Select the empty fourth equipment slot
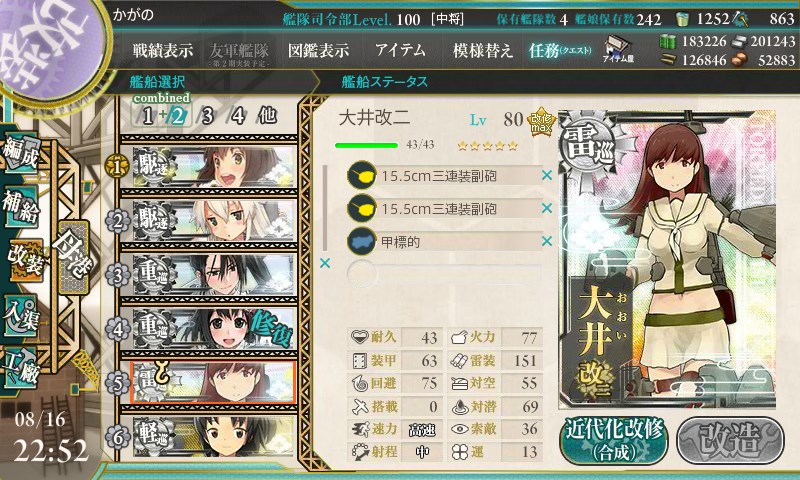The height and width of the screenshot is (480, 800). click(444, 274)
